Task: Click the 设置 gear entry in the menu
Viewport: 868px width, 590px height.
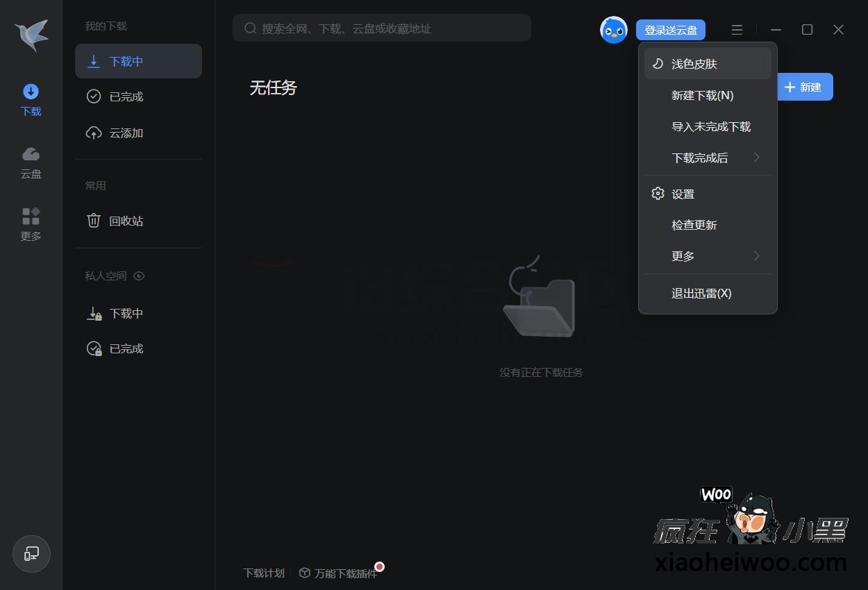Action: tap(683, 194)
